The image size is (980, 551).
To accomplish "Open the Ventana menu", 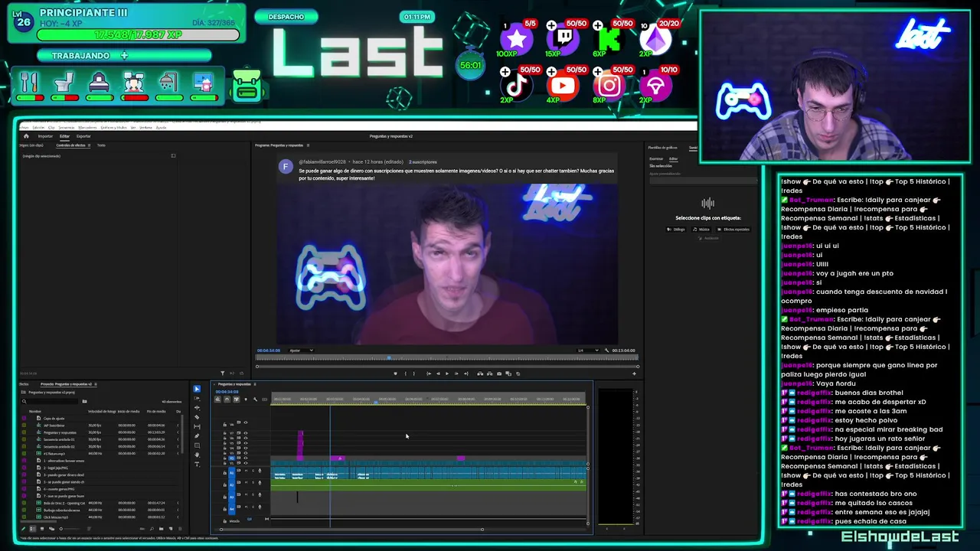I will [x=145, y=128].
